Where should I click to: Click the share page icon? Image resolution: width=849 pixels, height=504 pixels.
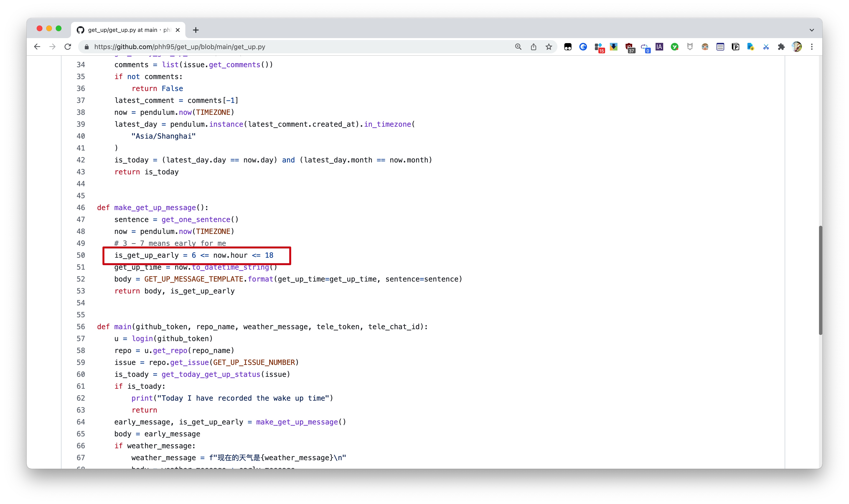click(533, 47)
